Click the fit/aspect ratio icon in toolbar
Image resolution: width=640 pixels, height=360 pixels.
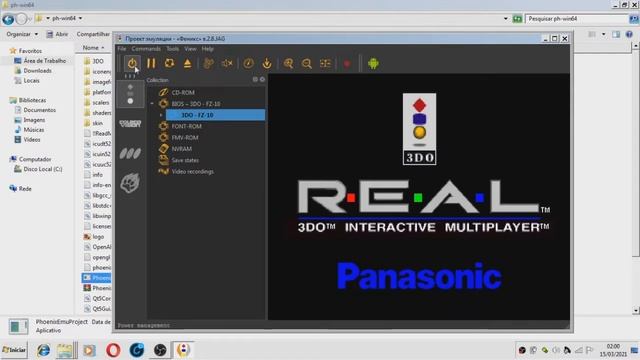325,63
